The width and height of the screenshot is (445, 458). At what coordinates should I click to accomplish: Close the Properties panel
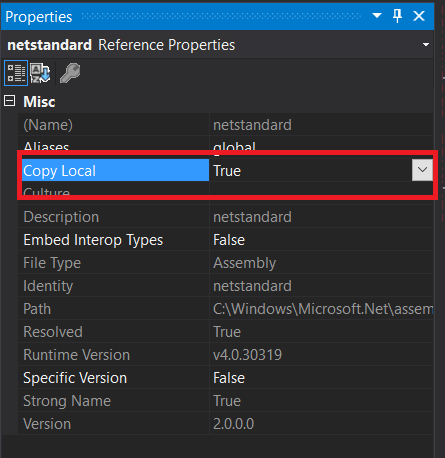pyautogui.click(x=419, y=16)
